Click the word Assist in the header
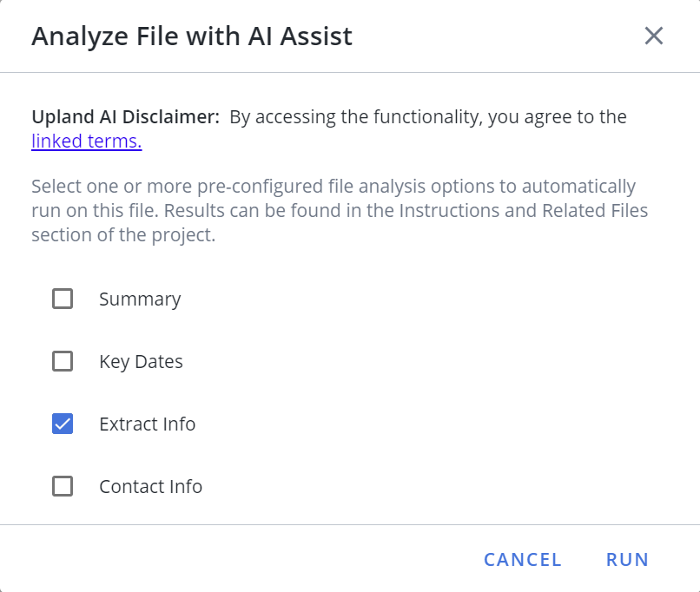The width and height of the screenshot is (700, 592). coord(316,36)
